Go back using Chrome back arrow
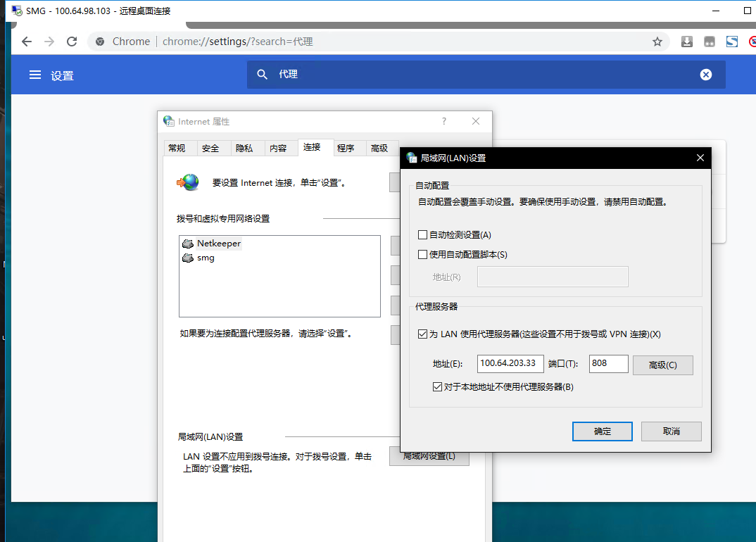This screenshot has width=756, height=542. (x=27, y=42)
